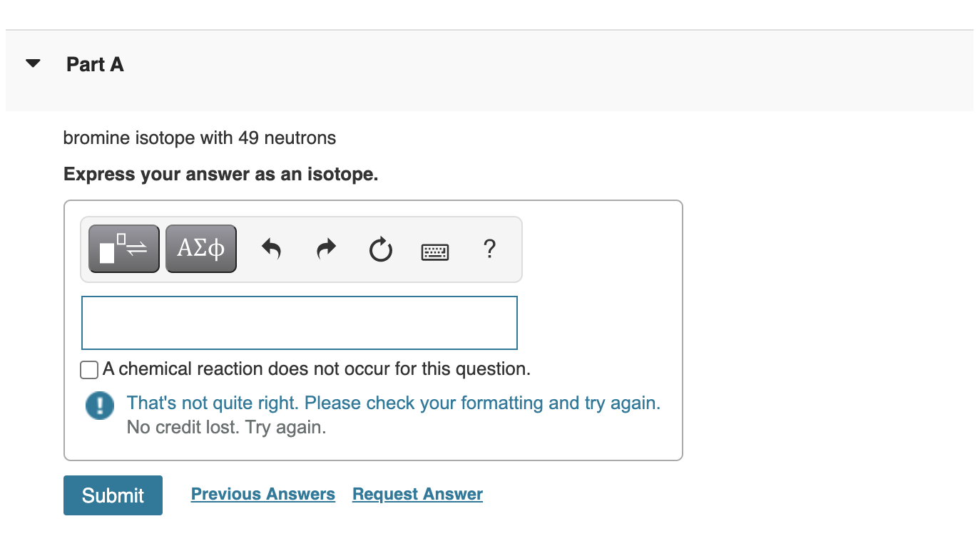Select the Part A heading
The width and height of the screenshot is (980, 536).
click(94, 63)
